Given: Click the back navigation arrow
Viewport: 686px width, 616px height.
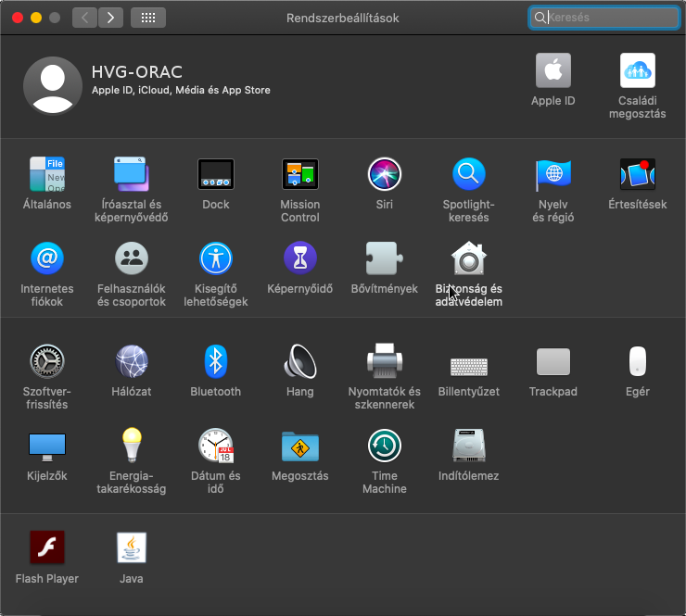Looking at the screenshot, I should pos(84,18).
